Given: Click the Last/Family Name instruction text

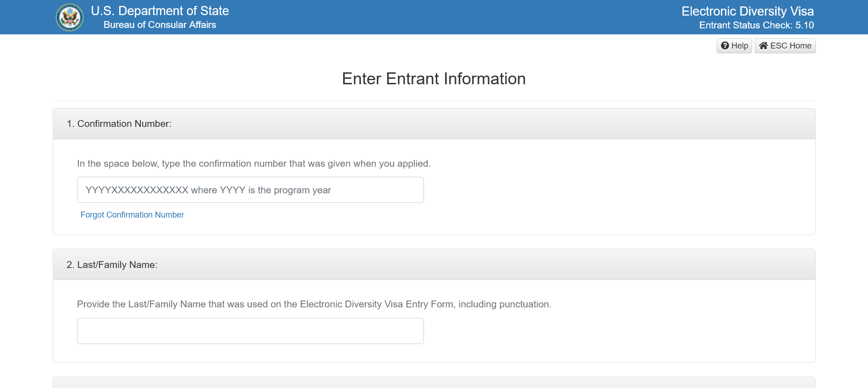Looking at the screenshot, I should [314, 304].
